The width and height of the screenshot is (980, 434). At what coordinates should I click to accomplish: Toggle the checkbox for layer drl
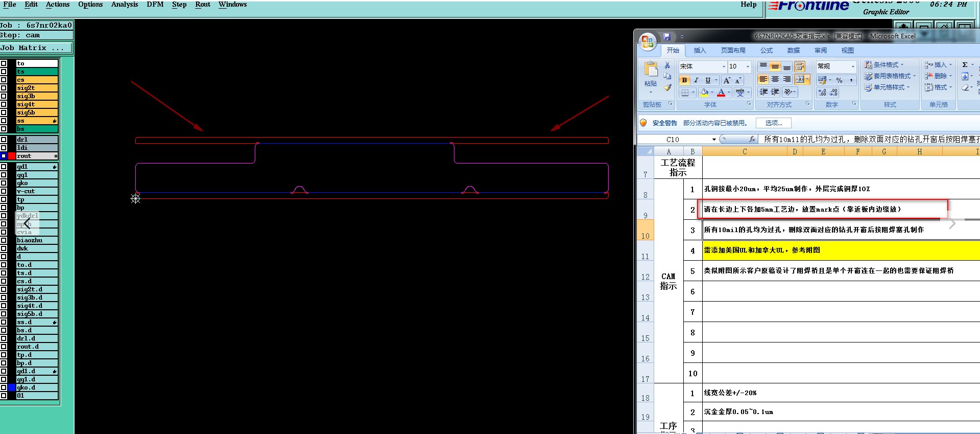point(4,139)
